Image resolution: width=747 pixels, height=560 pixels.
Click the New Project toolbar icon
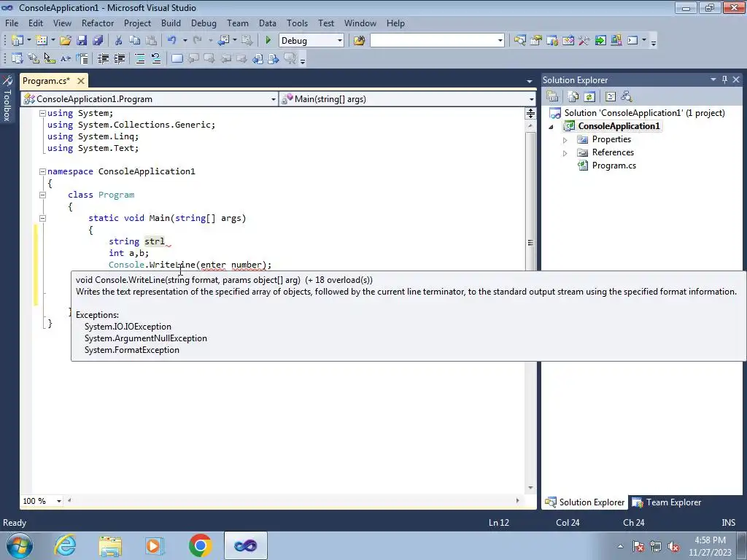[18, 41]
